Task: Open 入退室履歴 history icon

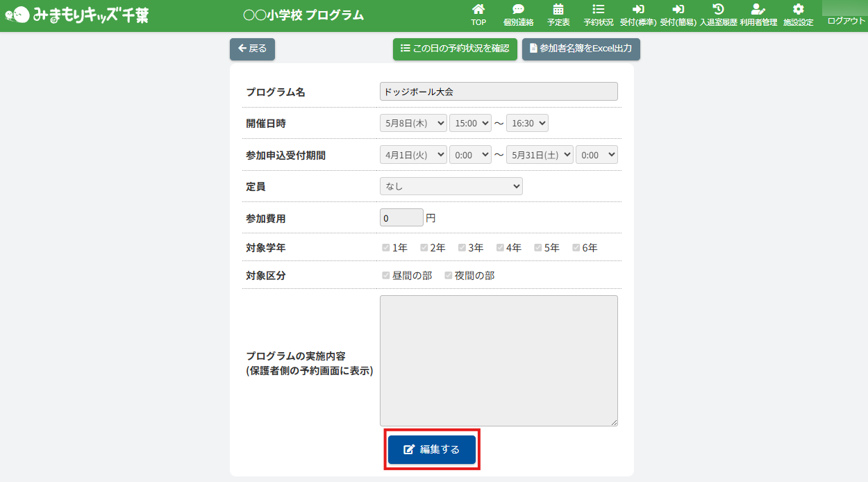Action: pyautogui.click(x=718, y=10)
